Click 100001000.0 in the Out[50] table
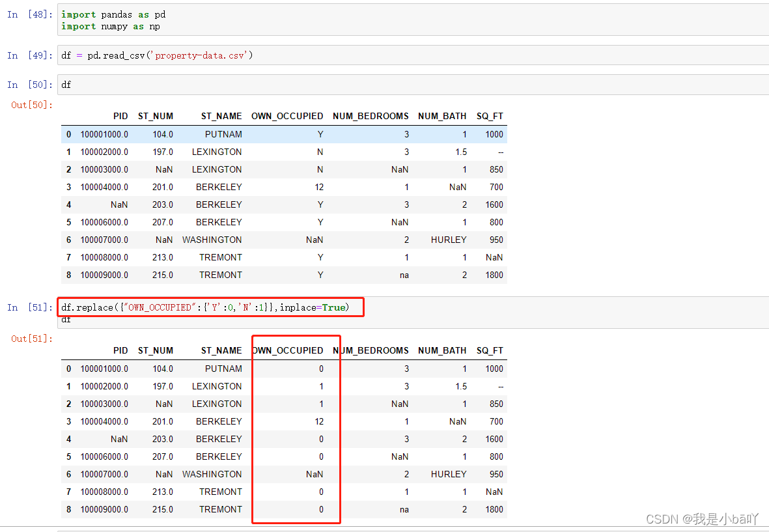Image resolution: width=769 pixels, height=532 pixels. point(104,134)
